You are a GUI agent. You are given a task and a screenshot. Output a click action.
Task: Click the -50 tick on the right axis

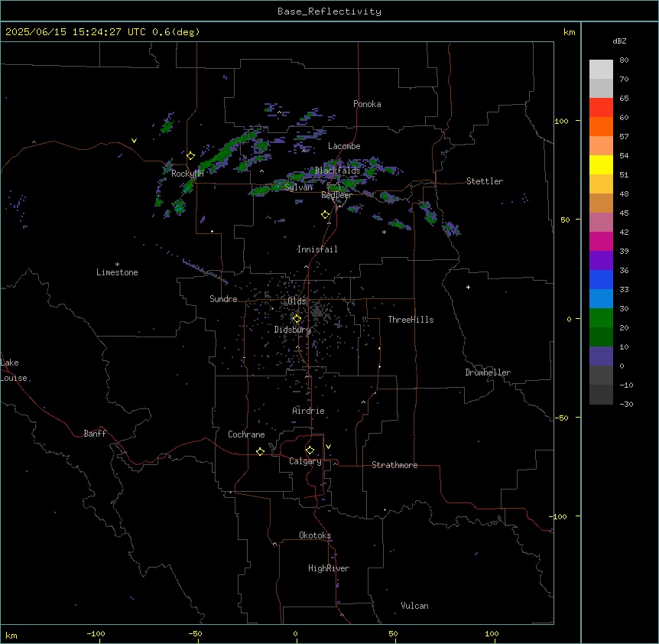(562, 418)
